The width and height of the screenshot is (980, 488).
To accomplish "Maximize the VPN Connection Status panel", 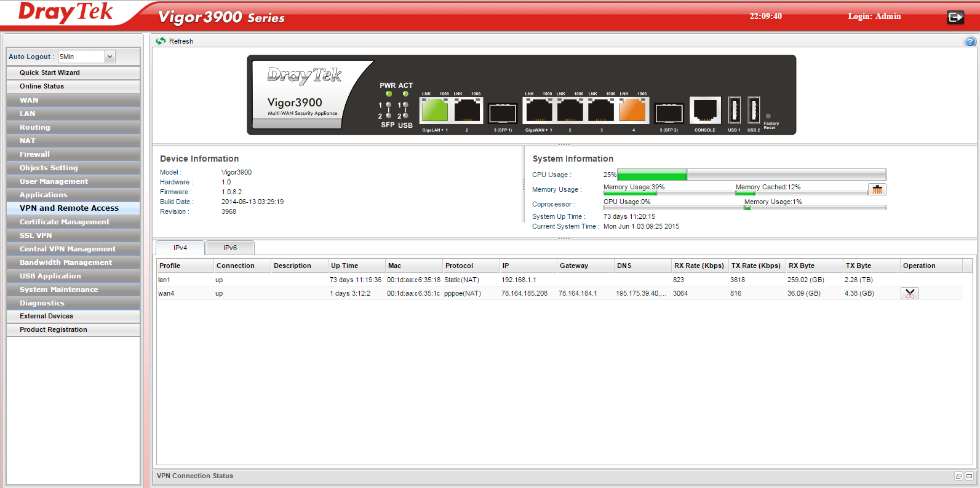I will (x=969, y=476).
